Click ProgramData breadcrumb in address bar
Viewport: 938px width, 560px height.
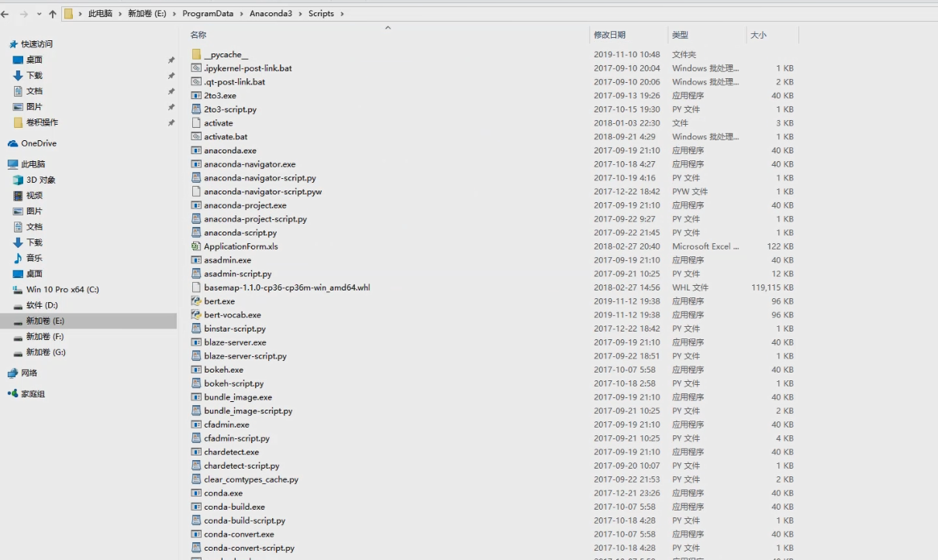(208, 14)
